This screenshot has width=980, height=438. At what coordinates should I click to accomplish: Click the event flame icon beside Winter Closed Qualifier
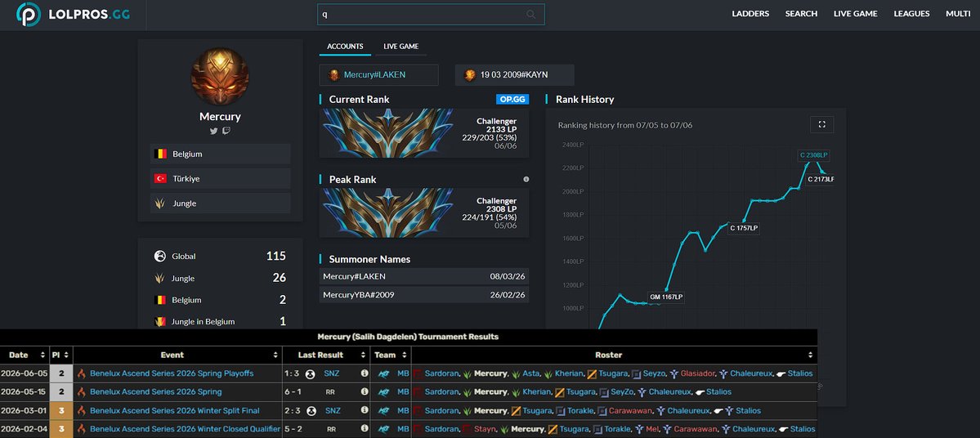(81, 429)
